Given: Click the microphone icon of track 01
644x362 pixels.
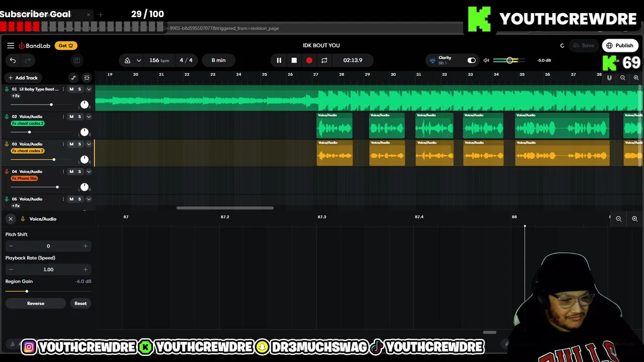Looking at the screenshot, I should coord(7,89).
